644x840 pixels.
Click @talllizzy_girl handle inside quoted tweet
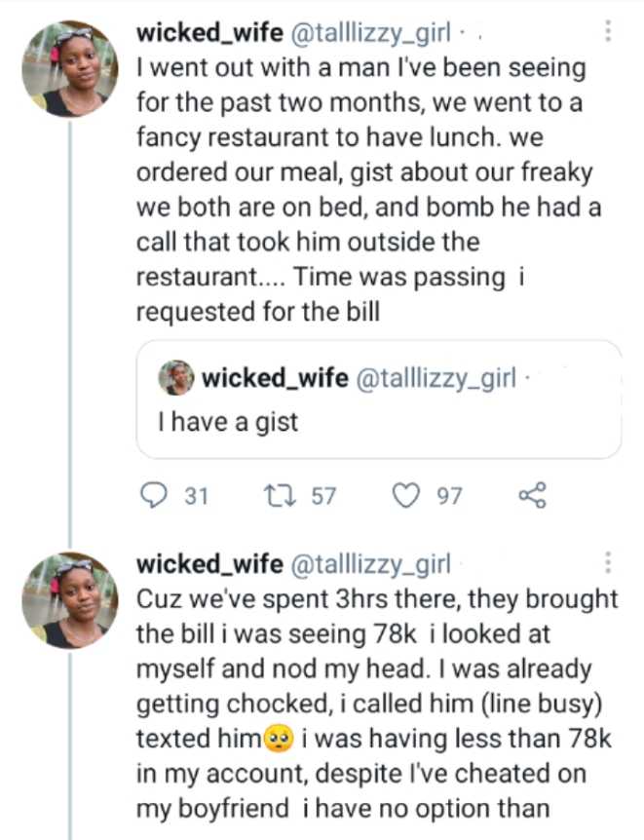tap(436, 378)
